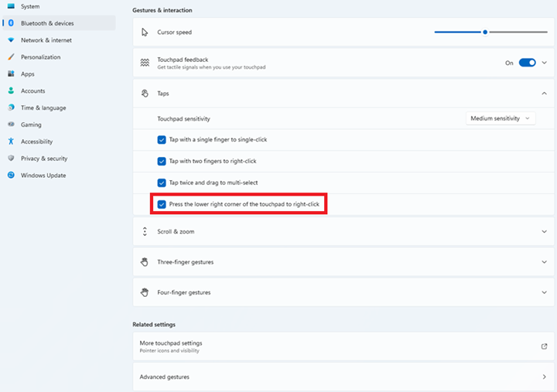Image resolution: width=557 pixels, height=392 pixels.
Task: Expand the Three-finger gestures section
Action: point(544,262)
